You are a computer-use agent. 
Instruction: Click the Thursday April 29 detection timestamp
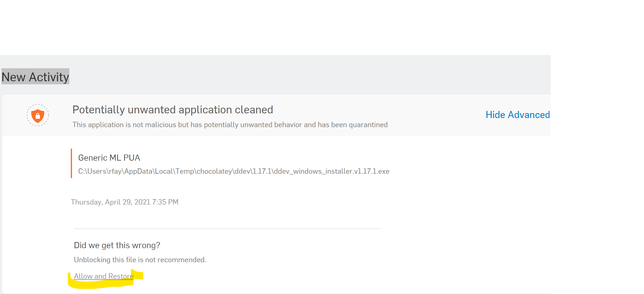tap(125, 202)
